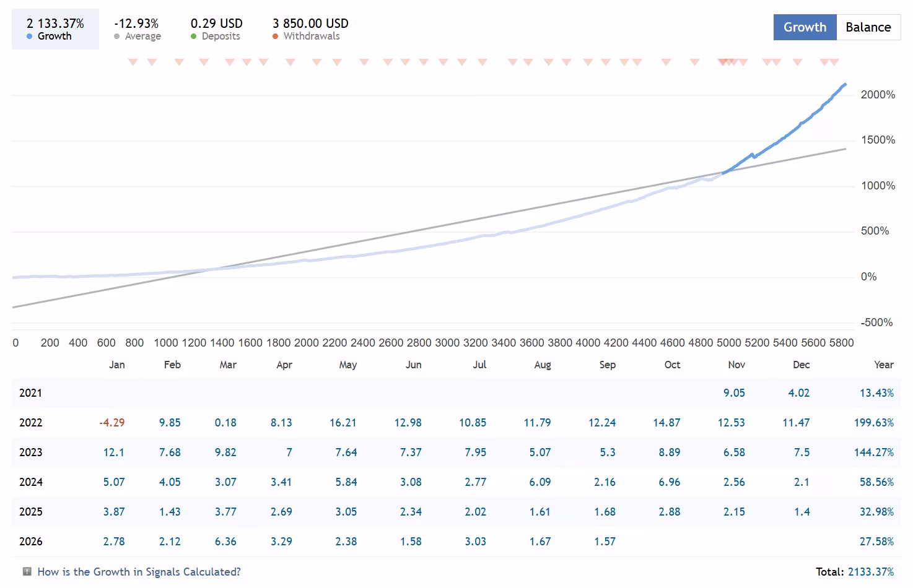Click the 2024 December value 2.1
Viewport: 913px width, 588px height.
[802, 482]
